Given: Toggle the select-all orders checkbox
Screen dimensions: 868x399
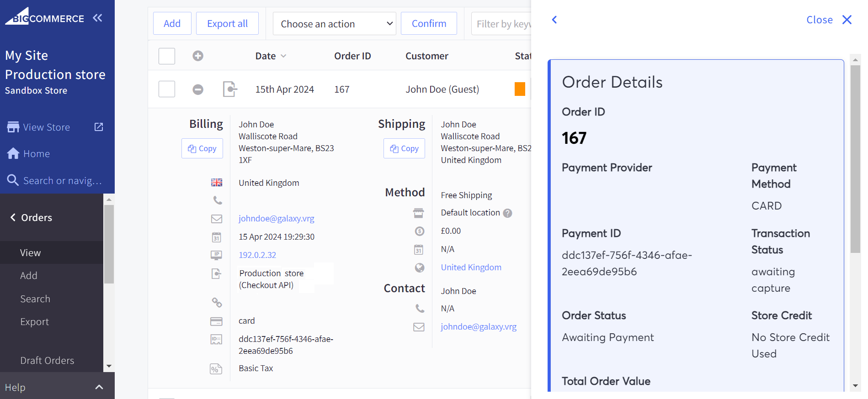Looking at the screenshot, I should click(167, 56).
